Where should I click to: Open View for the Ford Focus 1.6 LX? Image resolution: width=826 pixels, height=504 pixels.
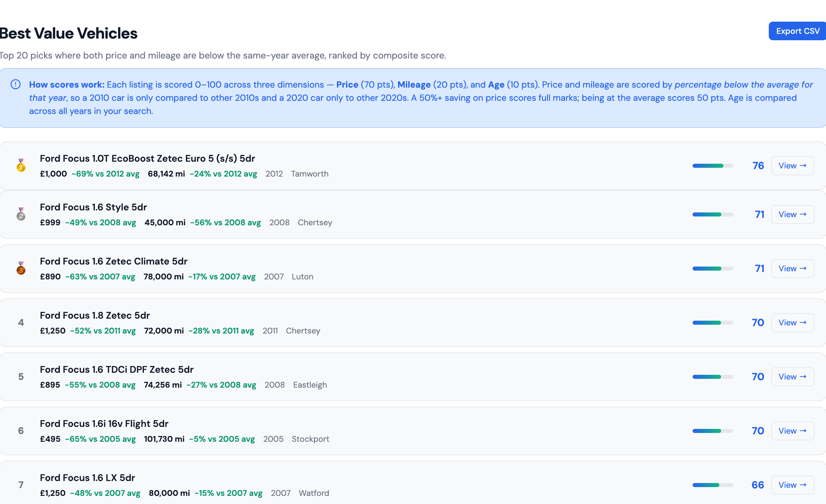coord(792,485)
